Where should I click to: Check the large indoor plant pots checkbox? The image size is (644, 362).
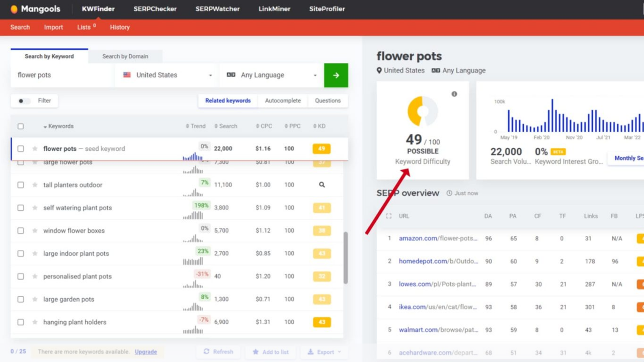coord(21,253)
